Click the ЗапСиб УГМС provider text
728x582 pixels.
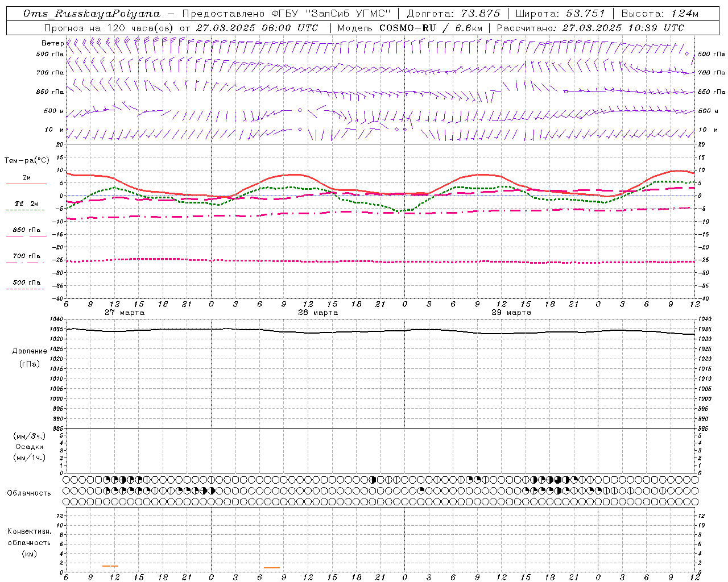(x=349, y=14)
